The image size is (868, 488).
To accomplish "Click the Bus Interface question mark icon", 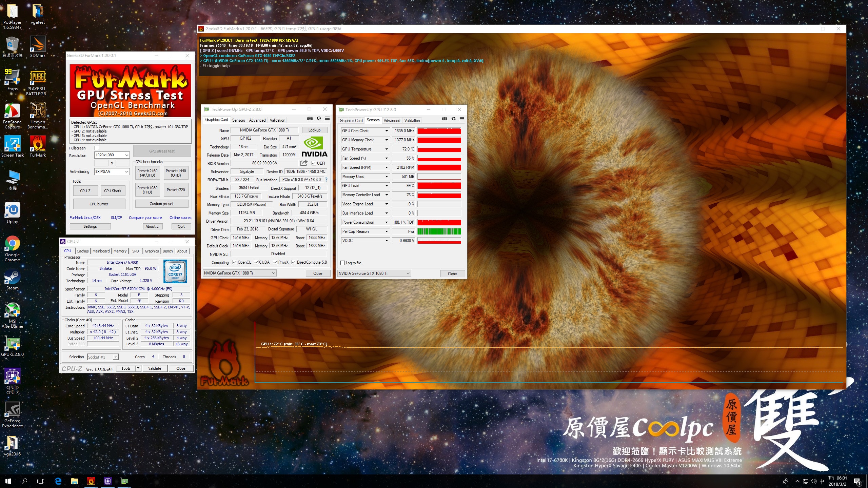I will 326,180.
